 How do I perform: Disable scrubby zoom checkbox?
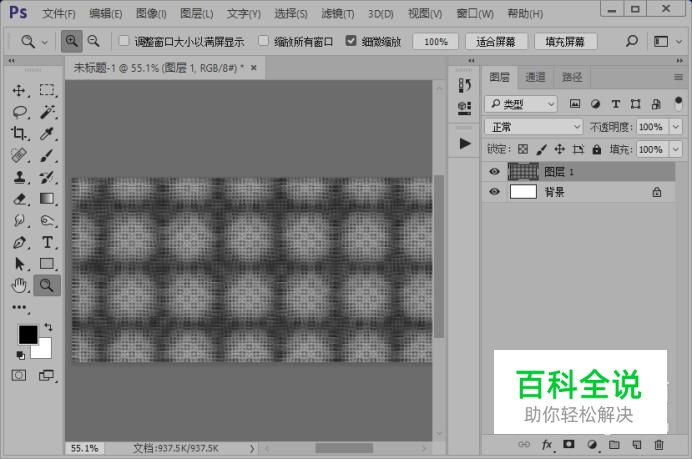351,41
